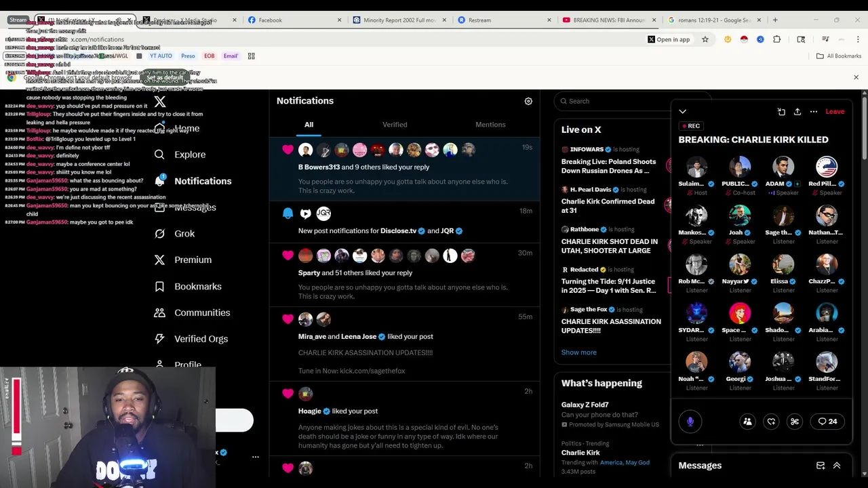Mute or unmute the Space microphone

(690, 422)
